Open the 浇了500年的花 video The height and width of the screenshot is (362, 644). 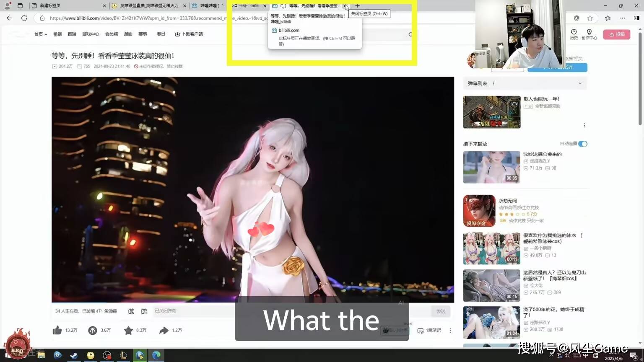click(492, 322)
